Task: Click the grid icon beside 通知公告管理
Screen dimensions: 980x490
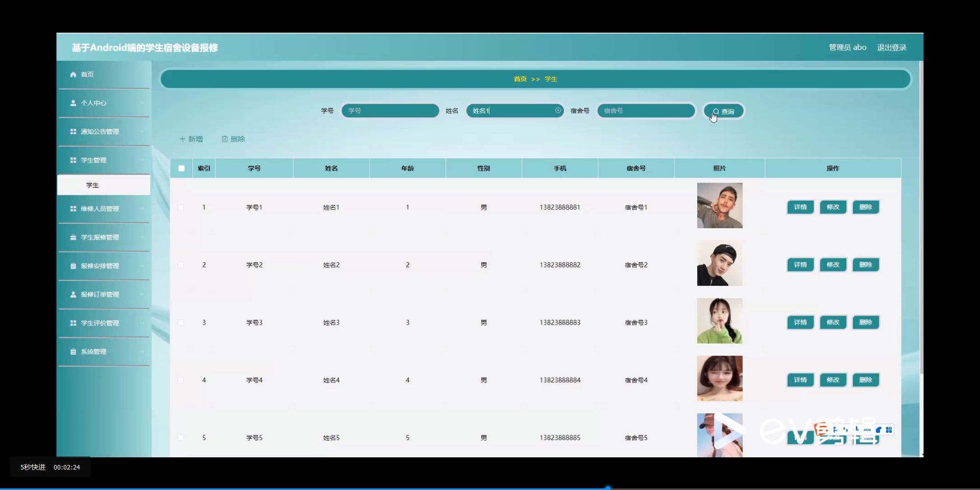Action: [x=73, y=131]
